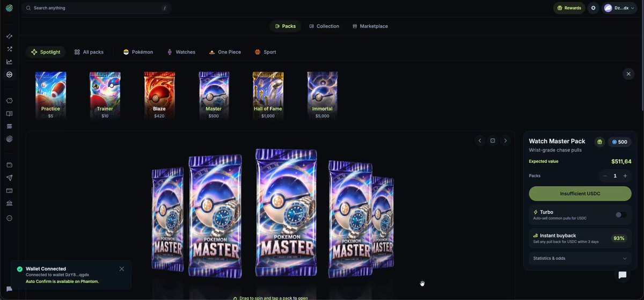The height and width of the screenshot is (300, 644).
Task: Focus the Search anything field
Action: point(97,8)
